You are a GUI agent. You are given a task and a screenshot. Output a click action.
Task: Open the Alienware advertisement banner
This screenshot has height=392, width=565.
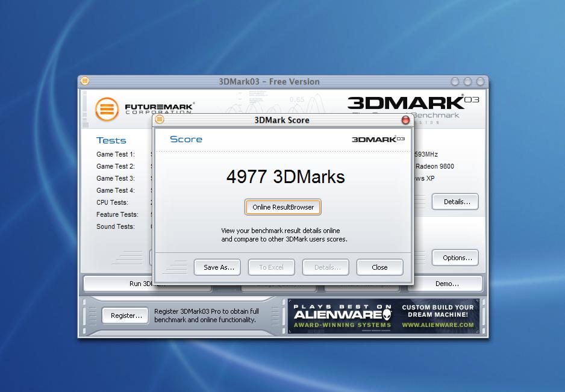click(384, 316)
